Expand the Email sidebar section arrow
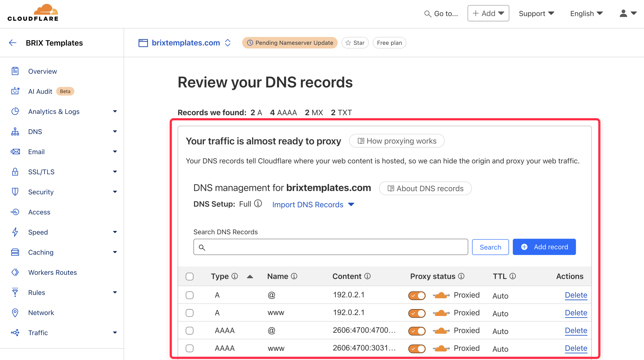 pyautogui.click(x=115, y=151)
